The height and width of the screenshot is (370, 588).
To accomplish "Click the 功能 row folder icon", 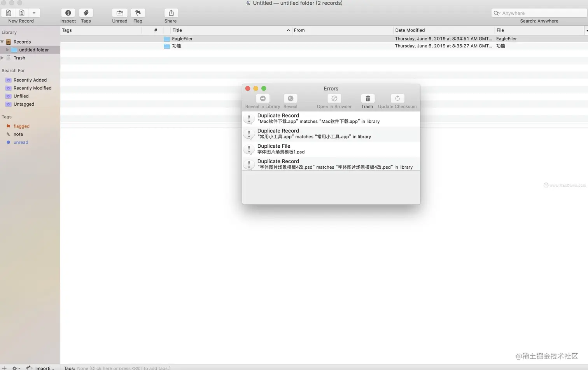I will (167, 46).
